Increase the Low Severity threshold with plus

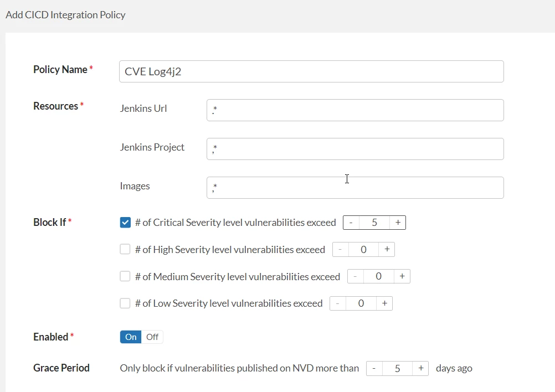[x=384, y=303]
